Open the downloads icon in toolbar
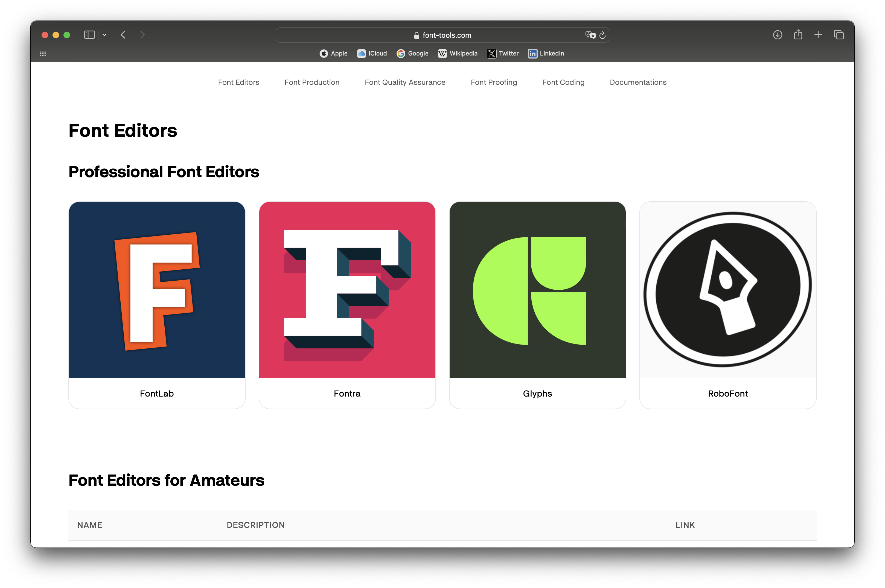The width and height of the screenshot is (885, 588). 777,35
